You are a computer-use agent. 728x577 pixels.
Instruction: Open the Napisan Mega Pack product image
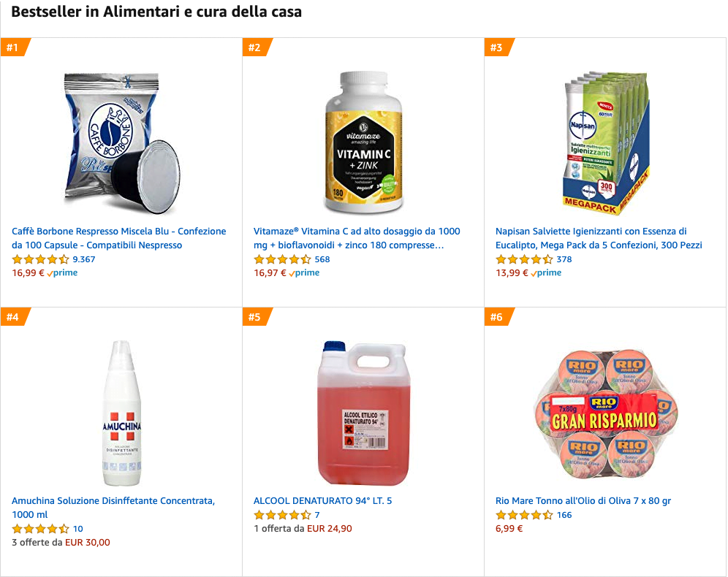click(x=605, y=142)
